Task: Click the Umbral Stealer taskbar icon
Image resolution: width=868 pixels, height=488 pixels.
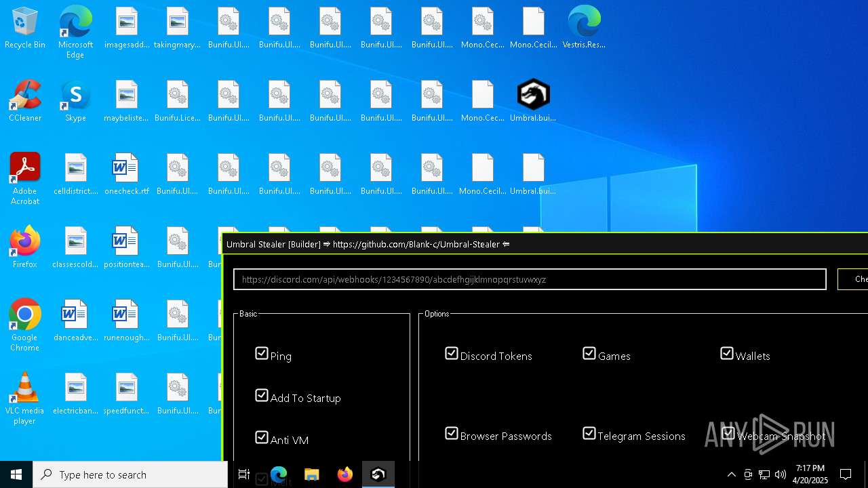Action: [x=378, y=474]
